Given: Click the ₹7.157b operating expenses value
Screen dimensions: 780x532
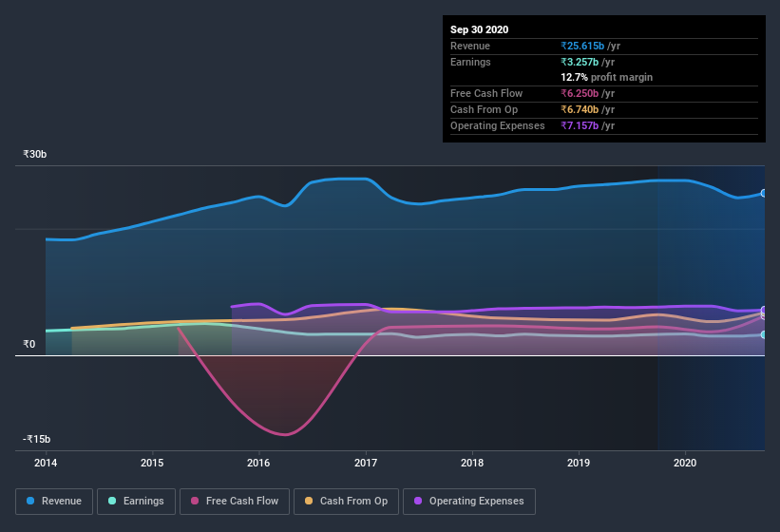Looking at the screenshot, I should point(580,125).
